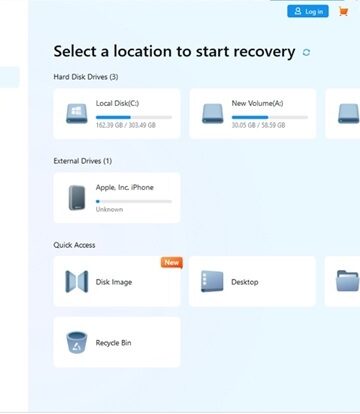This screenshot has width=360, height=414.
Task: Refresh the location list icon
Action: 306,52
